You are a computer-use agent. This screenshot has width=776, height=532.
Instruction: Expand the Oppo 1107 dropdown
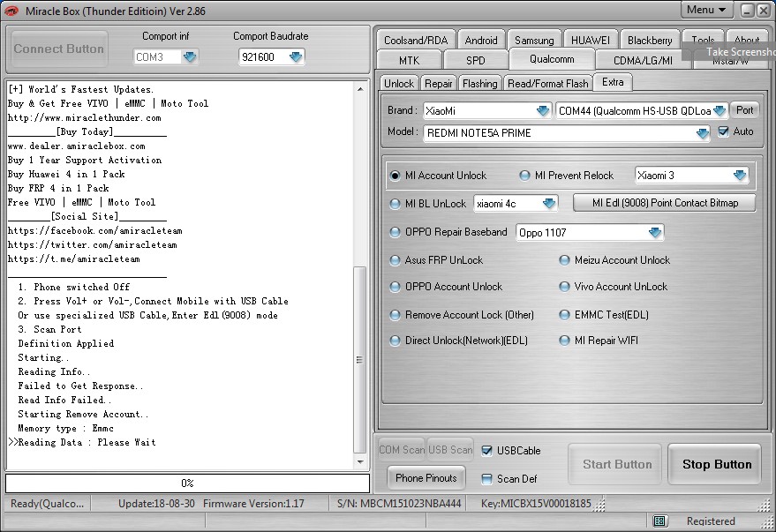(x=655, y=232)
